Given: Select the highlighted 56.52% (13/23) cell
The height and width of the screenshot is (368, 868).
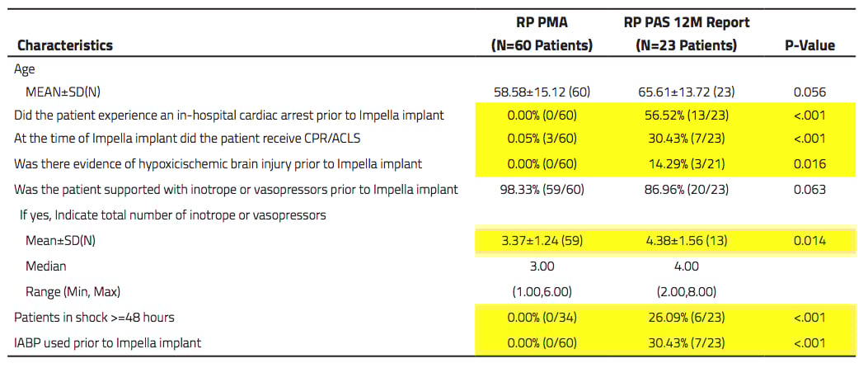Looking at the screenshot, I should pyautogui.click(x=687, y=116).
